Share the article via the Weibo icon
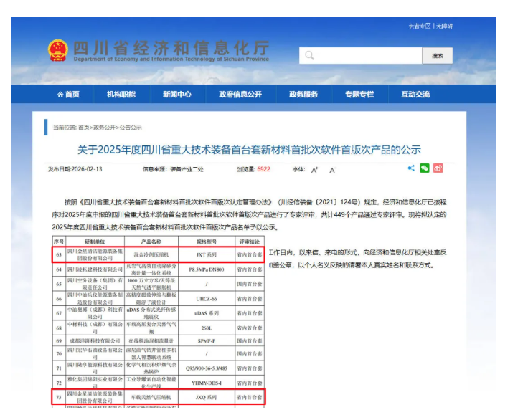 (x=438, y=168)
